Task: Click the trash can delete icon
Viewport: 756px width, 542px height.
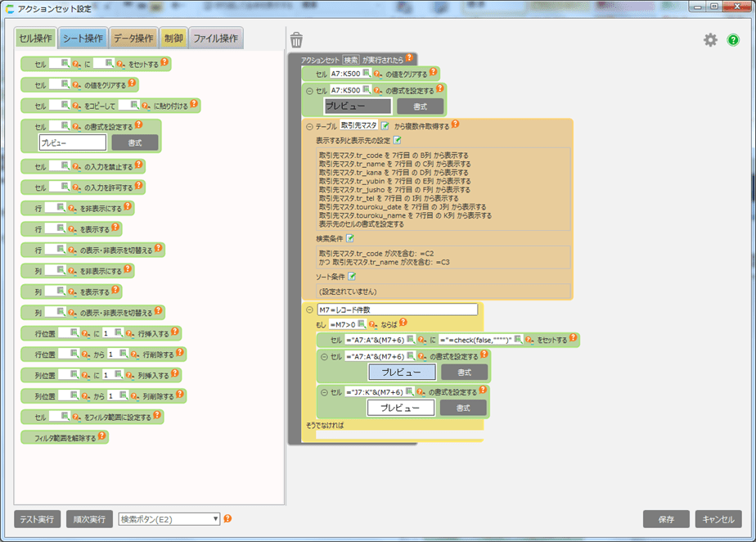Action: tap(296, 40)
